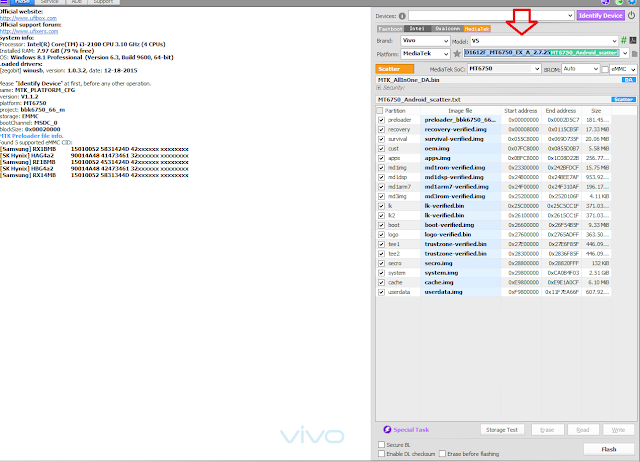Expand the Security section

click(x=379, y=87)
